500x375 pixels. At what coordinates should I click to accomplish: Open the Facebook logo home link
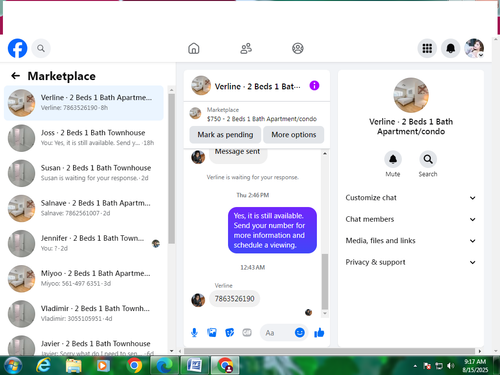(x=17, y=48)
